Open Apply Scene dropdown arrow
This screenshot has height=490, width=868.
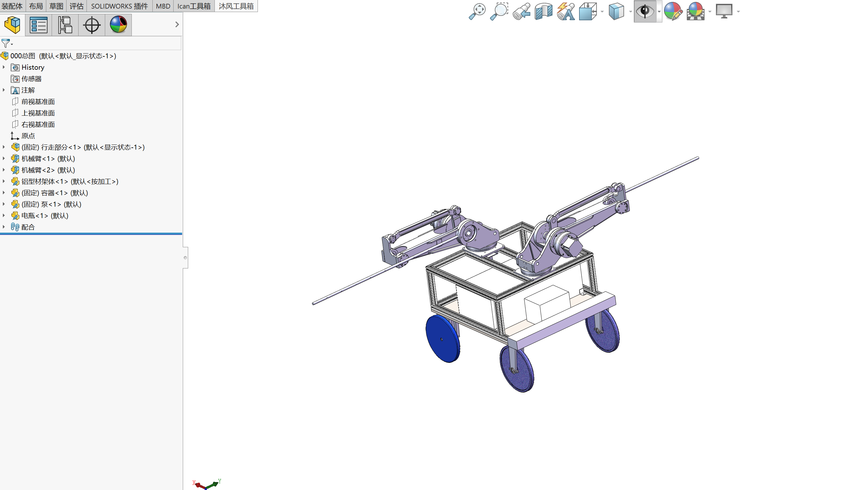point(710,12)
